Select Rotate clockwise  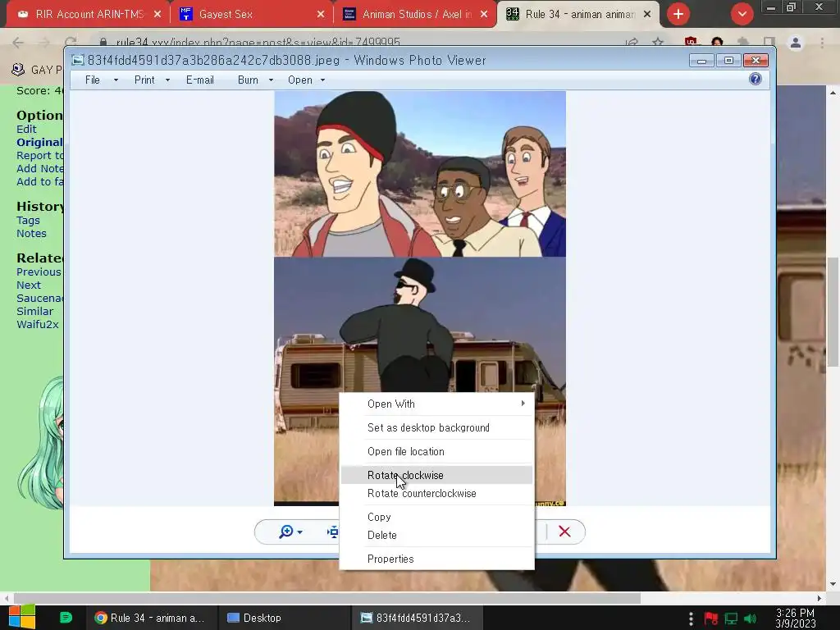436,475
